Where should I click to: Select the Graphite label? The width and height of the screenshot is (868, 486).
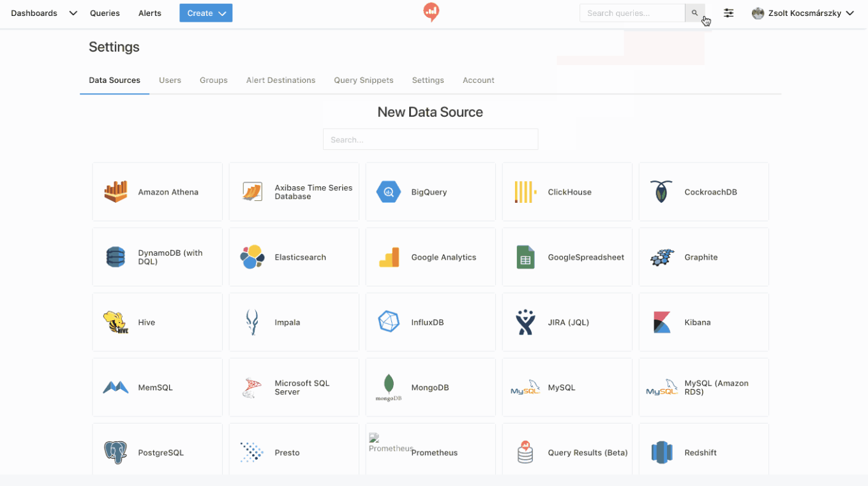(701, 257)
